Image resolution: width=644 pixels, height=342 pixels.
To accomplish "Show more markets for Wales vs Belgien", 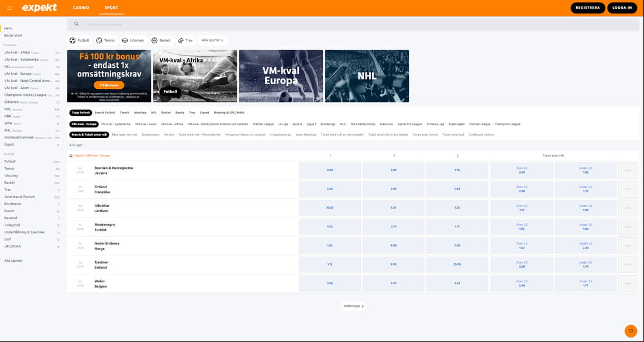I will [628, 284].
